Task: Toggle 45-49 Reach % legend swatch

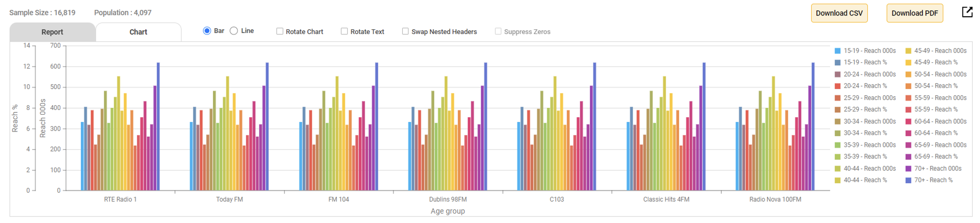Action: pyautogui.click(x=908, y=63)
